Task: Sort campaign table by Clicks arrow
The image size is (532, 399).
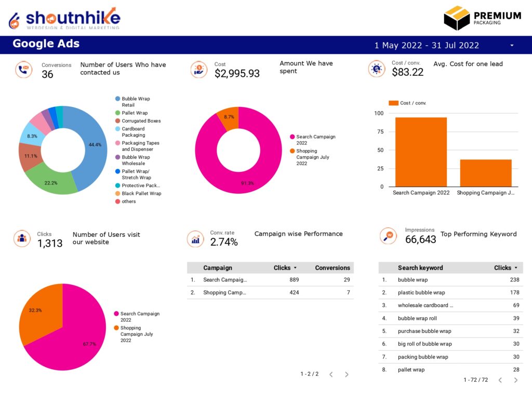Action: point(295,268)
